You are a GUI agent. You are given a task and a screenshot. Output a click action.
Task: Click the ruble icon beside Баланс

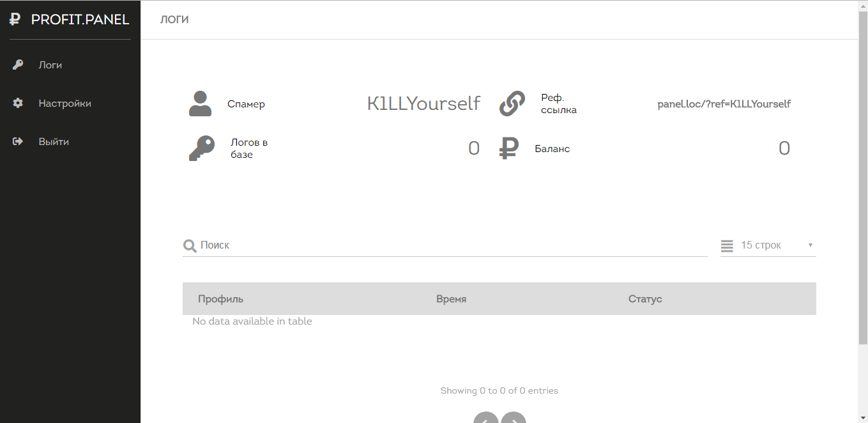click(x=509, y=148)
